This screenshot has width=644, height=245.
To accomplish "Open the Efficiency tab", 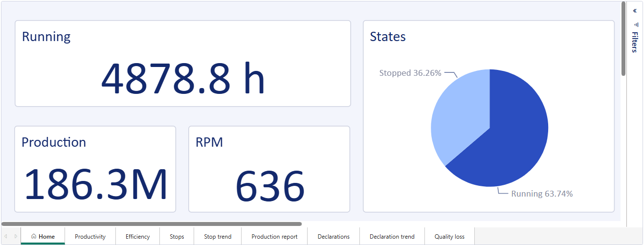I will click(x=137, y=236).
